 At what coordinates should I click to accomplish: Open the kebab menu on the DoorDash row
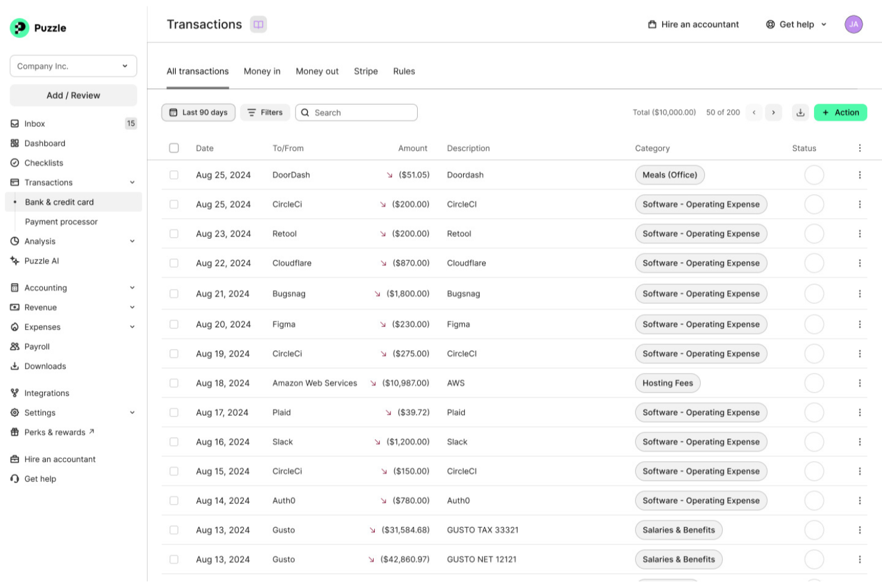pos(859,175)
